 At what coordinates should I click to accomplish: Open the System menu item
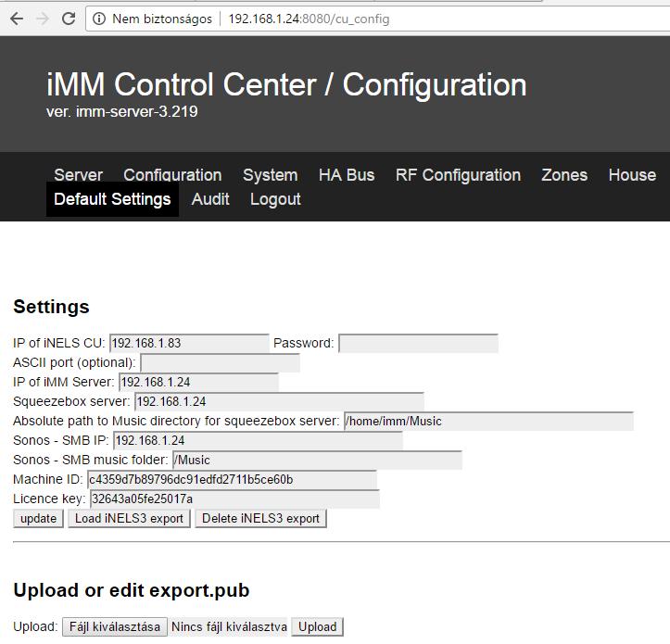[x=270, y=175]
